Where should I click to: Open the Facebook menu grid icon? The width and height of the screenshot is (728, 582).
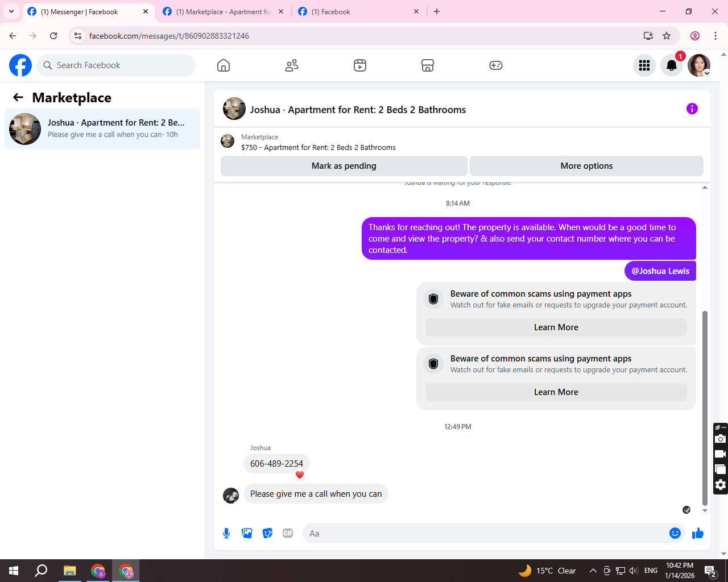coord(644,65)
